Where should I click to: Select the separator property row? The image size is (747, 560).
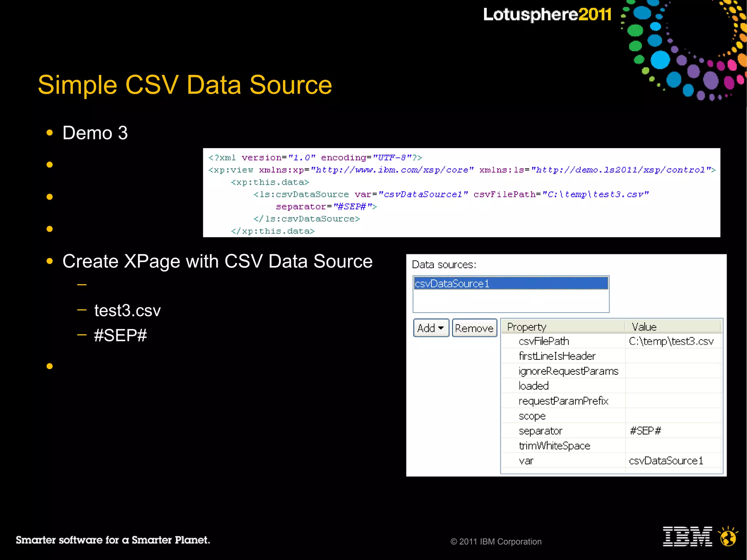(x=611, y=431)
